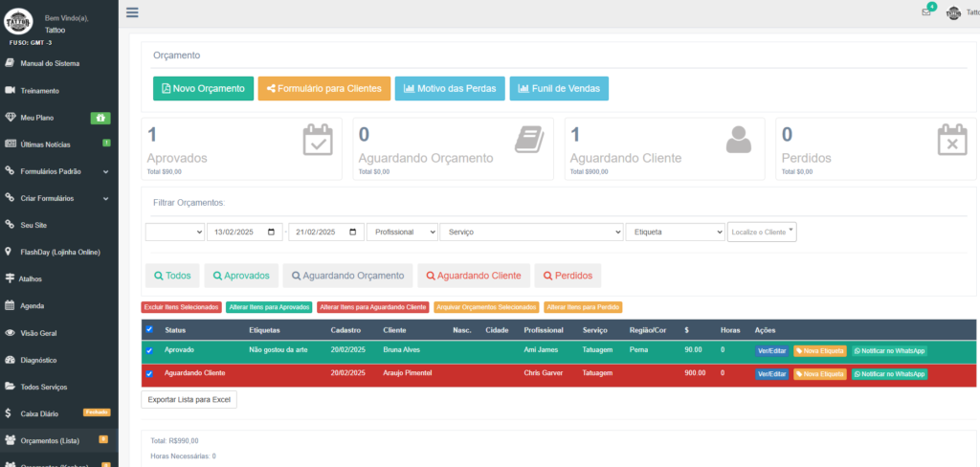The image size is (980, 467).
Task: Open the Motivo das Perdas report
Action: point(450,89)
